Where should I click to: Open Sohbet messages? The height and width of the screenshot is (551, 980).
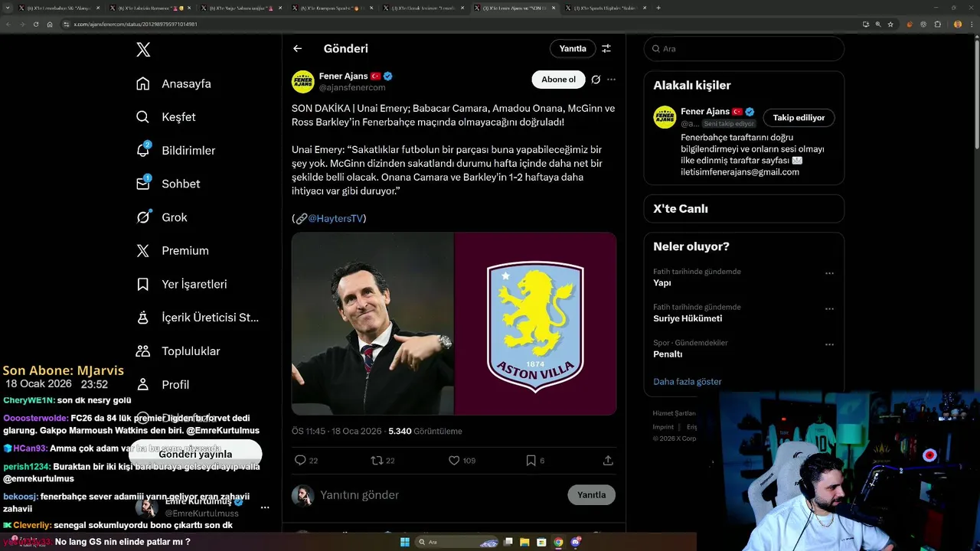[x=168, y=184]
